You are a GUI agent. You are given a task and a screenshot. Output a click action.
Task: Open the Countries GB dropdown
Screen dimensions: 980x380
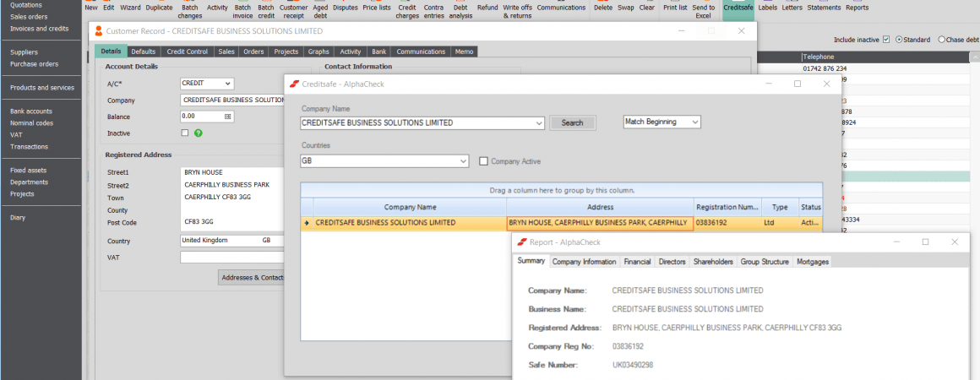(463, 161)
